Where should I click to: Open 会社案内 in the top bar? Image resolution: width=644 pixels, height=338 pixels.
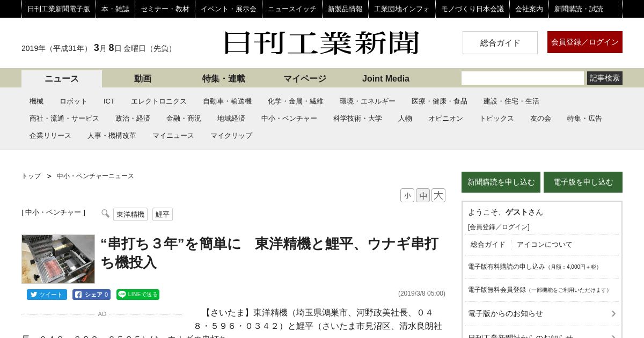tap(529, 9)
